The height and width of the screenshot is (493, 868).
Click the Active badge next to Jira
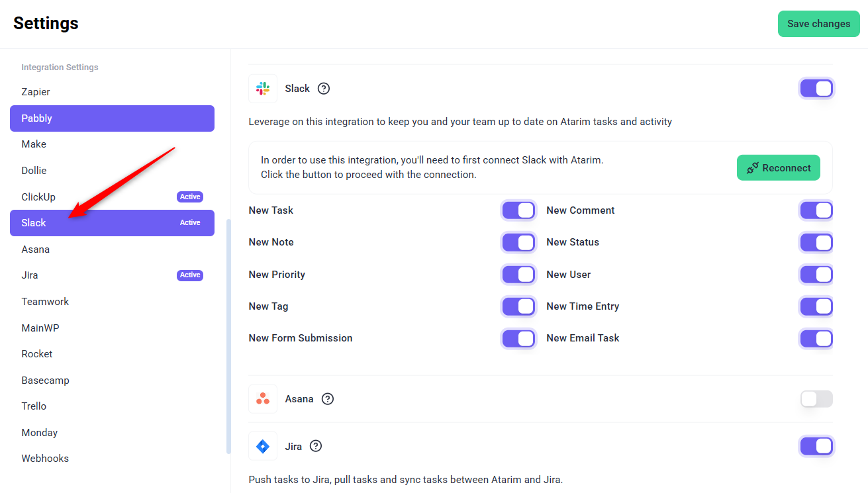pyautogui.click(x=190, y=275)
